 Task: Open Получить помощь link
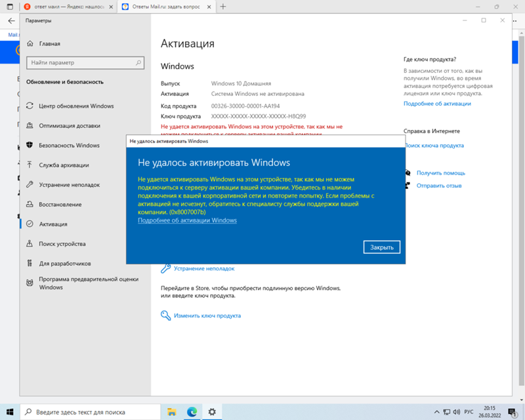(440, 173)
